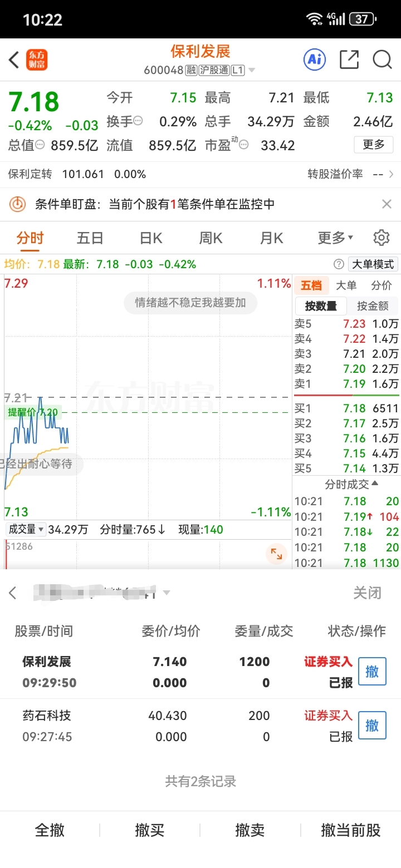
Task: Open the search magnifier icon
Action: tap(383, 60)
